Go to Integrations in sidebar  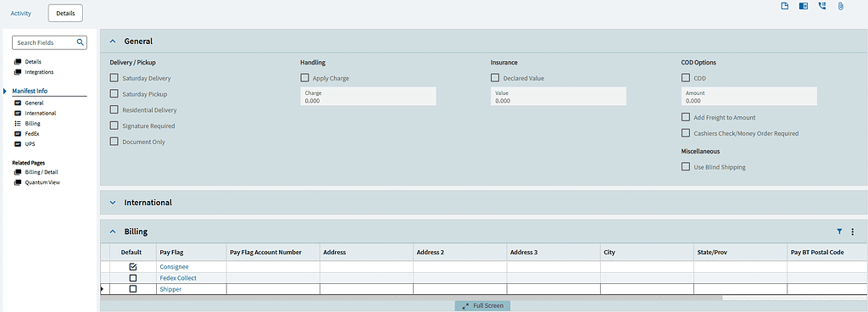[x=39, y=72]
